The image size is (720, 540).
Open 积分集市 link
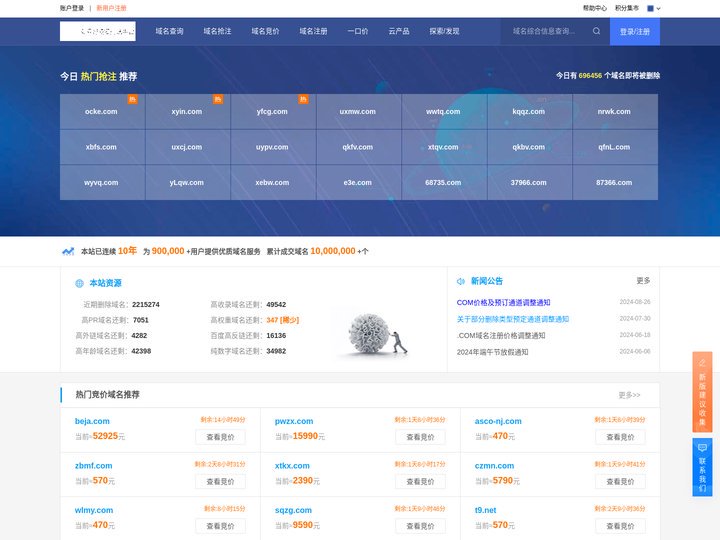pyautogui.click(x=627, y=8)
